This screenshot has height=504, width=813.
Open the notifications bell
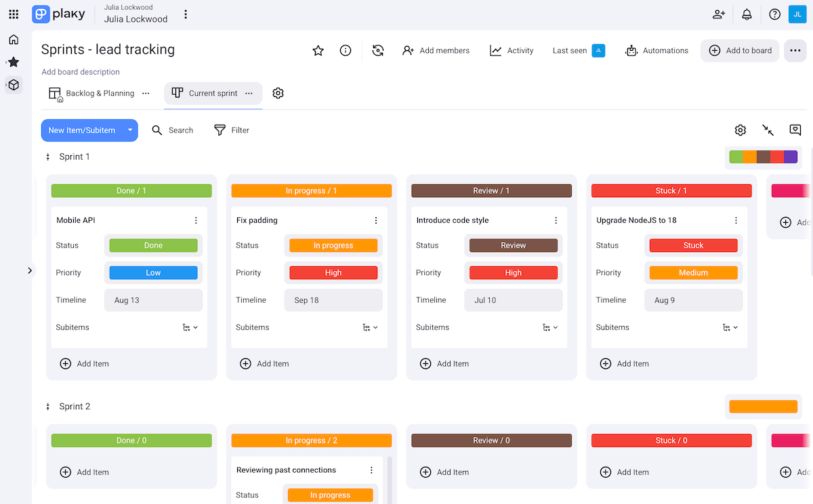point(747,14)
